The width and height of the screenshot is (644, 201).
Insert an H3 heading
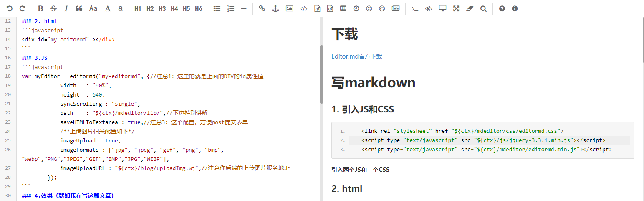point(162,8)
